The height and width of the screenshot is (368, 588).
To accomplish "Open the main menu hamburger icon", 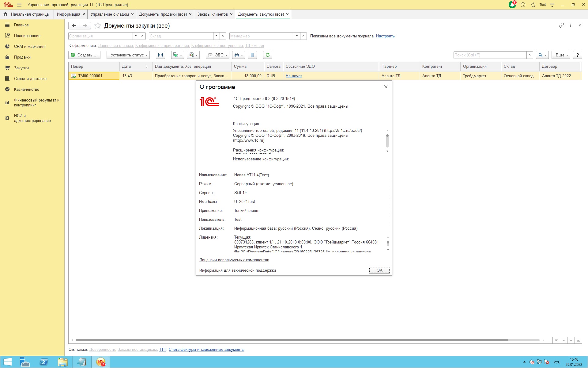I will click(x=19, y=5).
